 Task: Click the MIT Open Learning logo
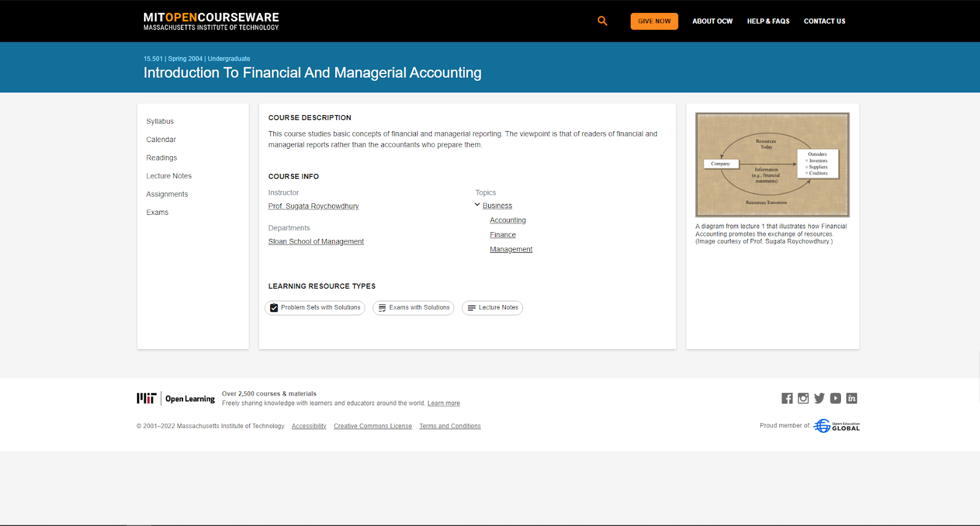[x=176, y=399]
